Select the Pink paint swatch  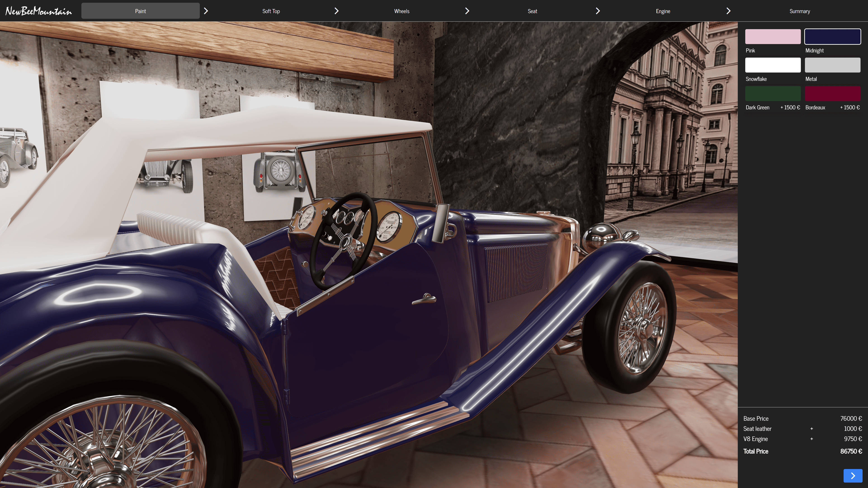(773, 36)
